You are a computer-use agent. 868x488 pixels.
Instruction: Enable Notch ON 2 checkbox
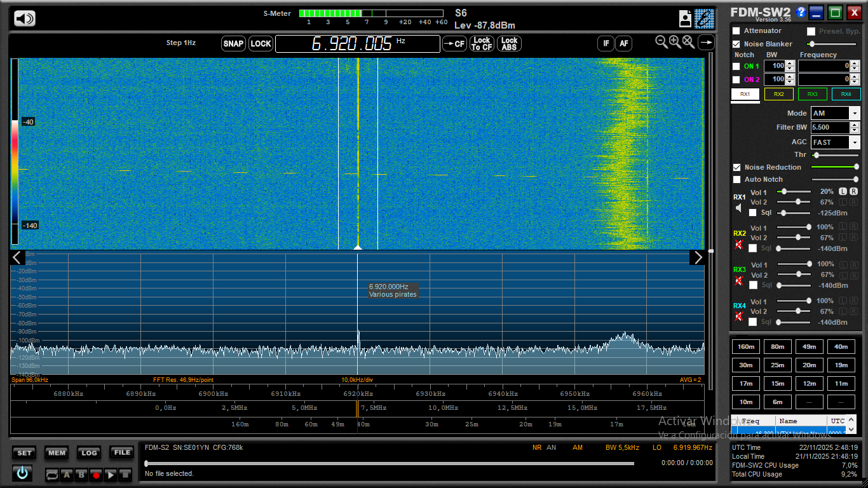736,79
